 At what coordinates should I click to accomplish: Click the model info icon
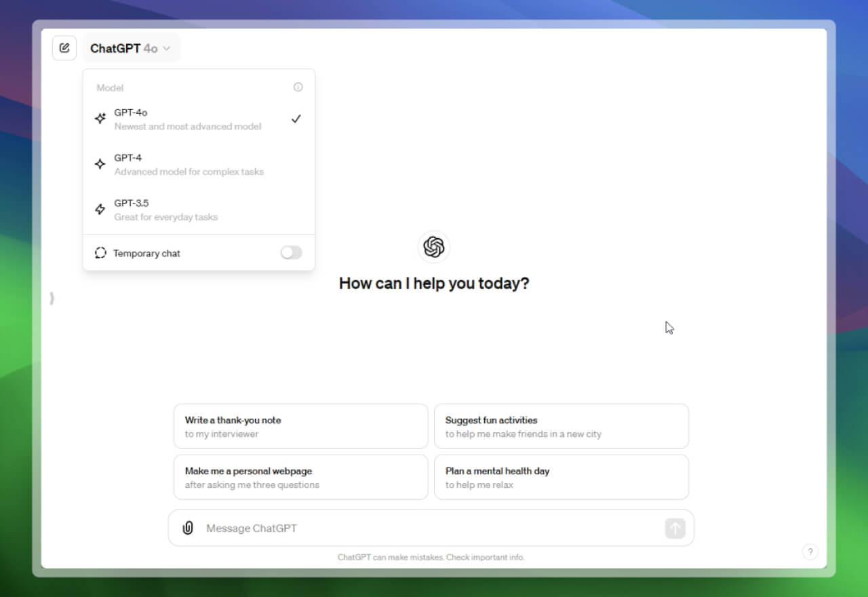(x=298, y=88)
